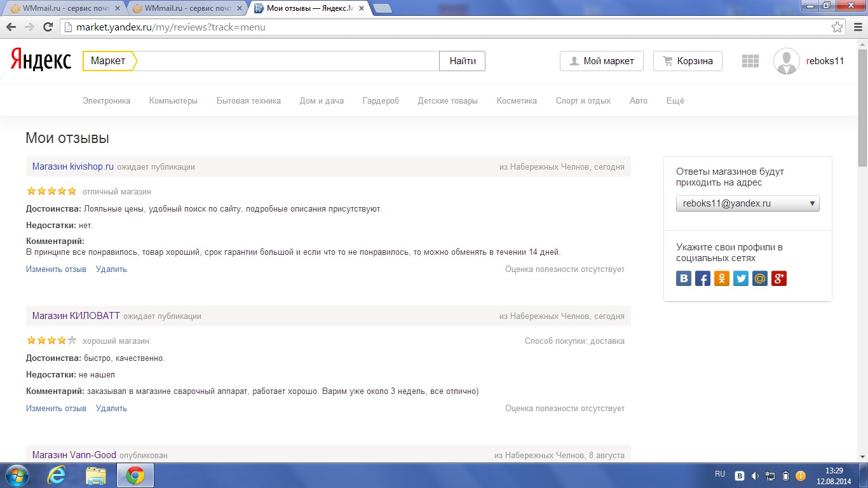The width and height of the screenshot is (868, 488).
Task: Open VK icon in system tray
Action: (740, 475)
